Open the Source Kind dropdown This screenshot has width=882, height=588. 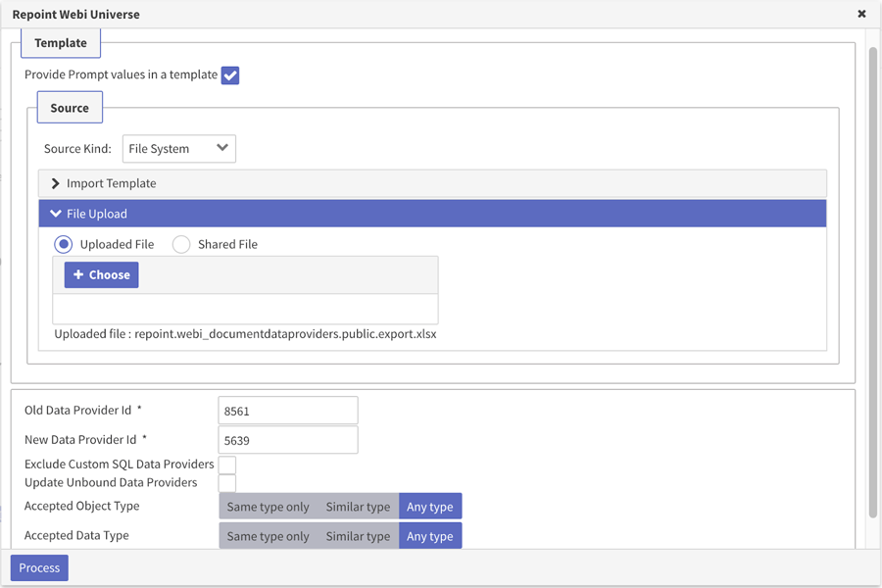coord(178,148)
